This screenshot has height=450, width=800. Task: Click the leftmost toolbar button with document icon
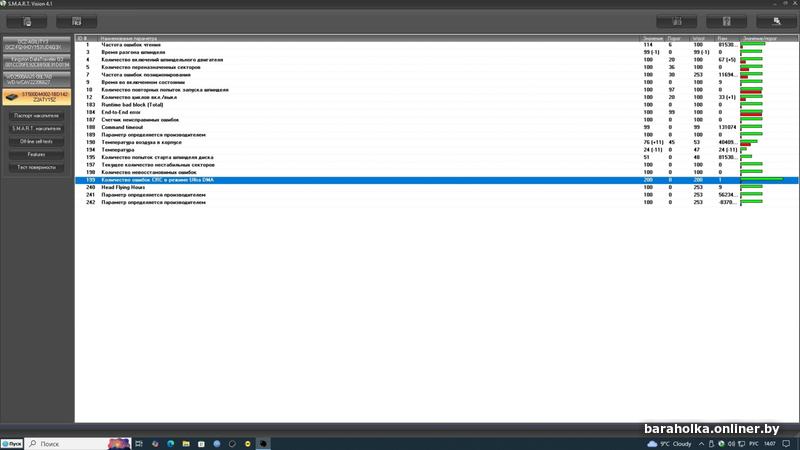pyautogui.click(x=27, y=21)
